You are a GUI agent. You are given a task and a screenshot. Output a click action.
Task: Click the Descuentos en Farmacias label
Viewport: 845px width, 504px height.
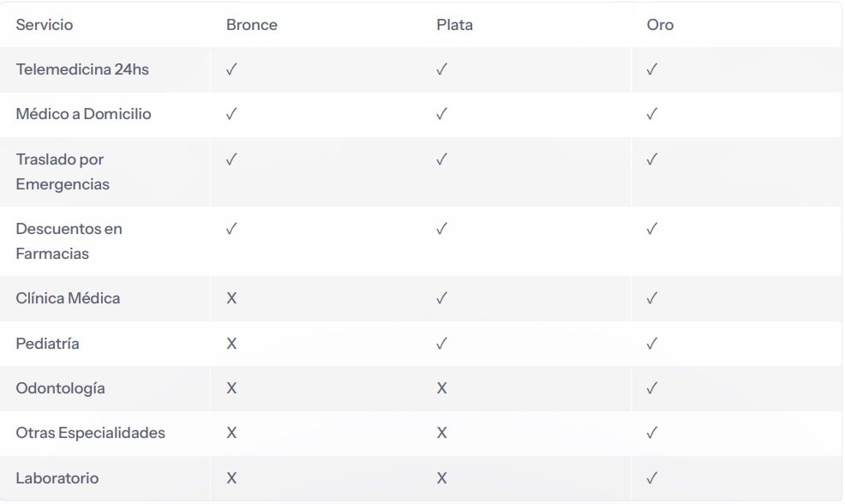69,241
